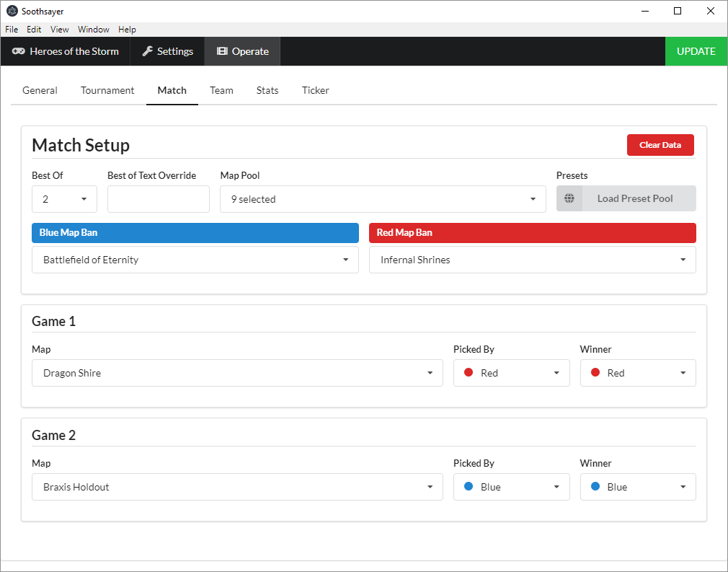The image size is (728, 572).
Task: Minimize the Soothsayer window
Action: (x=645, y=11)
